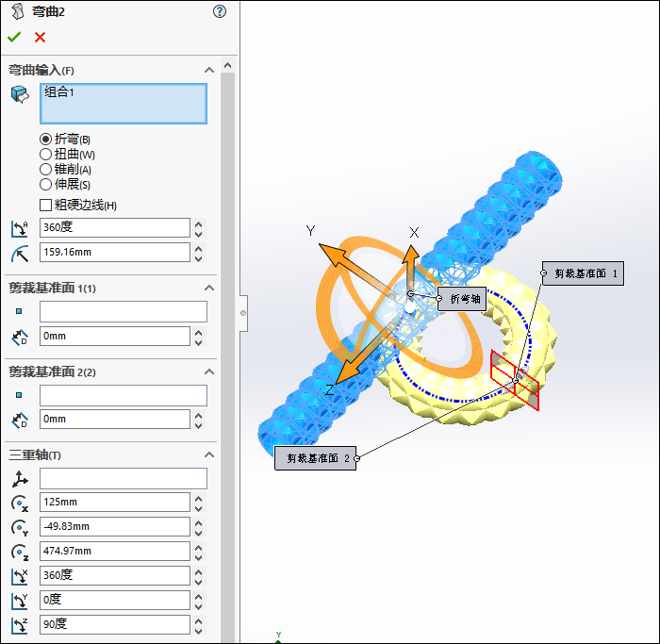Click the 剪裁基准面 1 callout in viewport
The image size is (660, 644).
(x=583, y=273)
